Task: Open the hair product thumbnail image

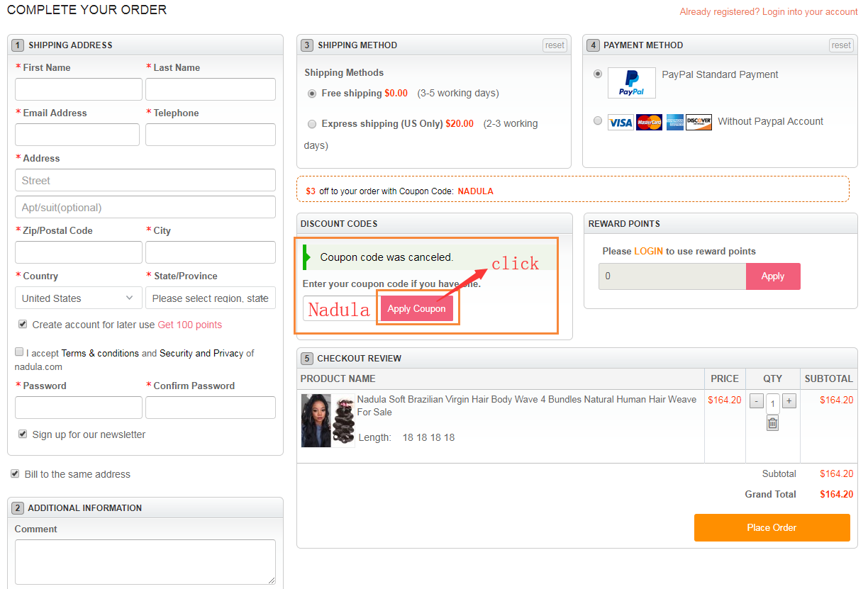Action: (x=328, y=420)
